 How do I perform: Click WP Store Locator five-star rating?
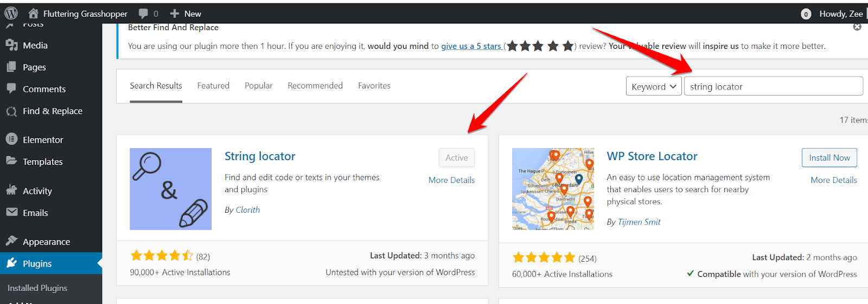544,257
